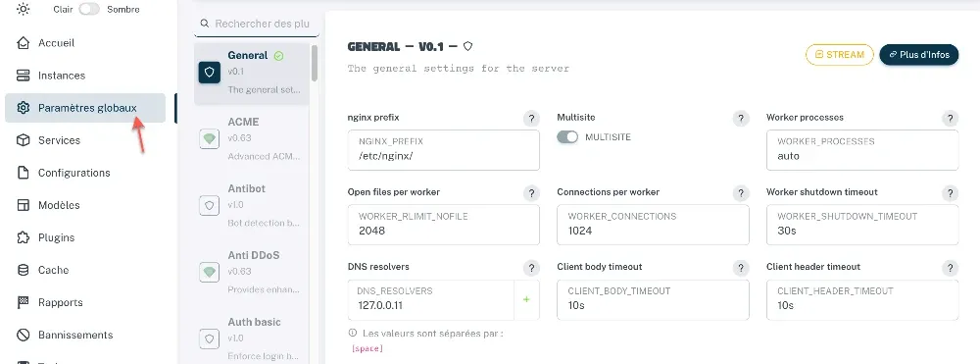This screenshot has width=980, height=364.
Task: Edit the WORKER_SHUTDOWN_TIMEOUT field
Action: coord(862,225)
